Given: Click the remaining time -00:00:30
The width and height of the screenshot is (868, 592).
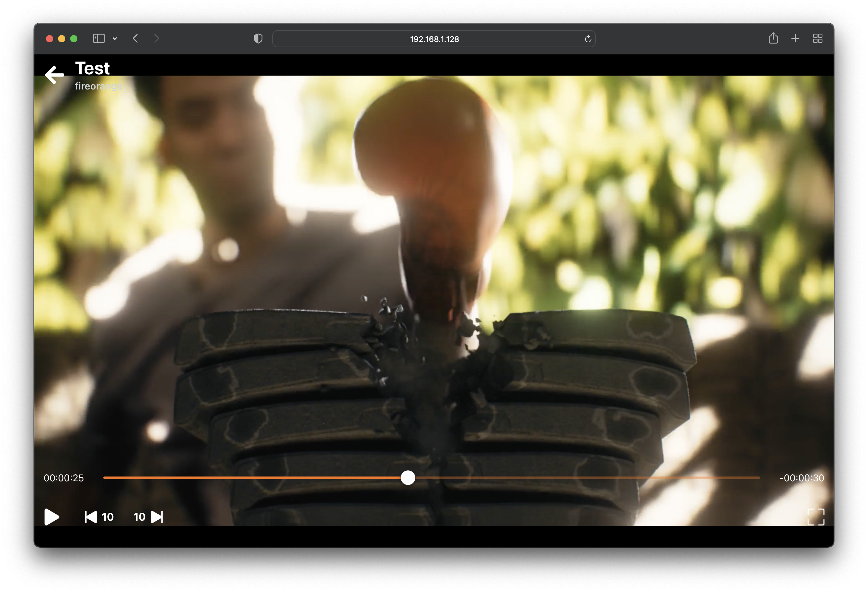Looking at the screenshot, I should pos(802,478).
